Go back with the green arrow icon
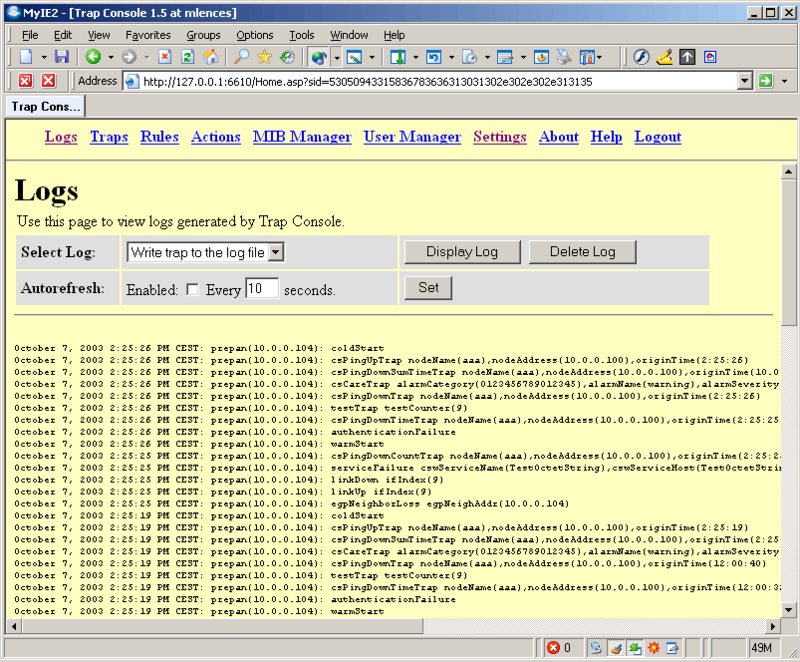Viewport: 800px width, 662px height. coord(93,57)
